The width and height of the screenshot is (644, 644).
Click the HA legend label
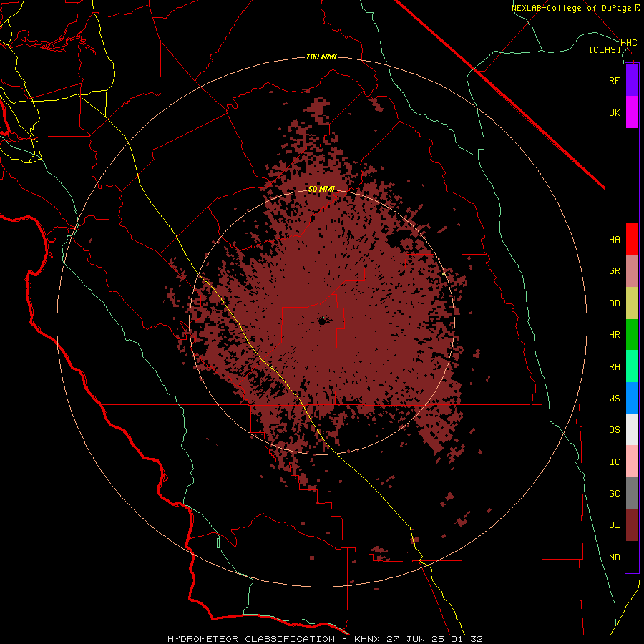(614, 240)
